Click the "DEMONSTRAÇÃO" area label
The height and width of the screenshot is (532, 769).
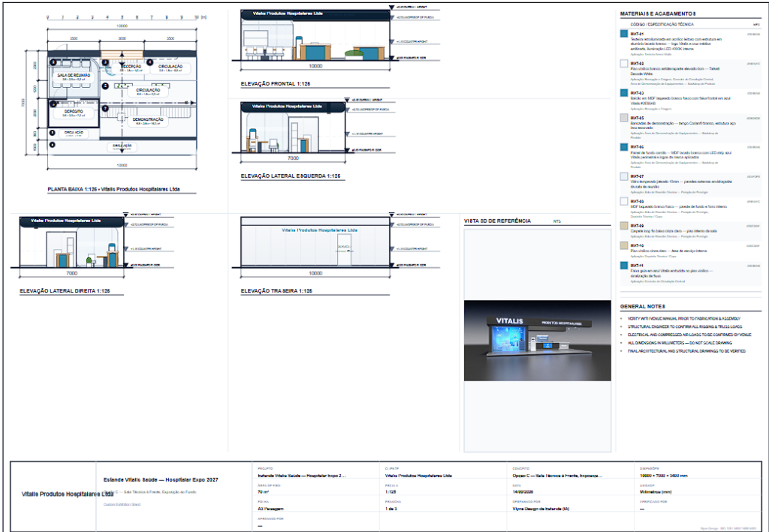pos(148,119)
